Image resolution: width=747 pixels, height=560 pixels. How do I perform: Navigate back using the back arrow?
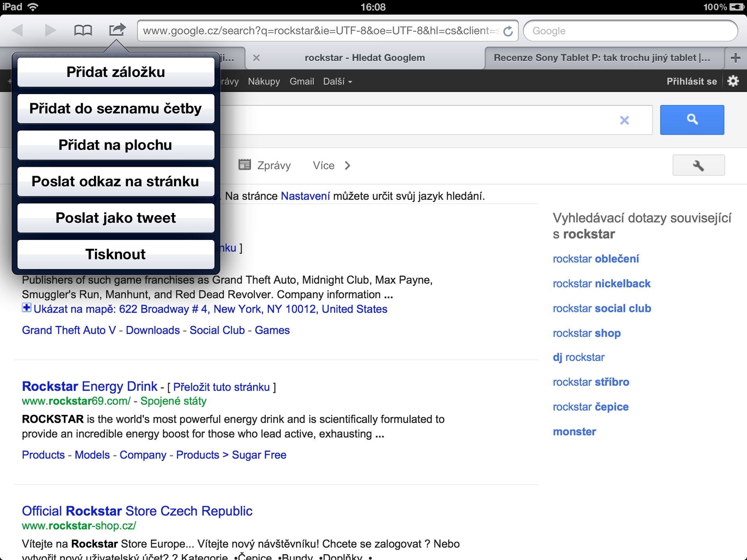[18, 30]
